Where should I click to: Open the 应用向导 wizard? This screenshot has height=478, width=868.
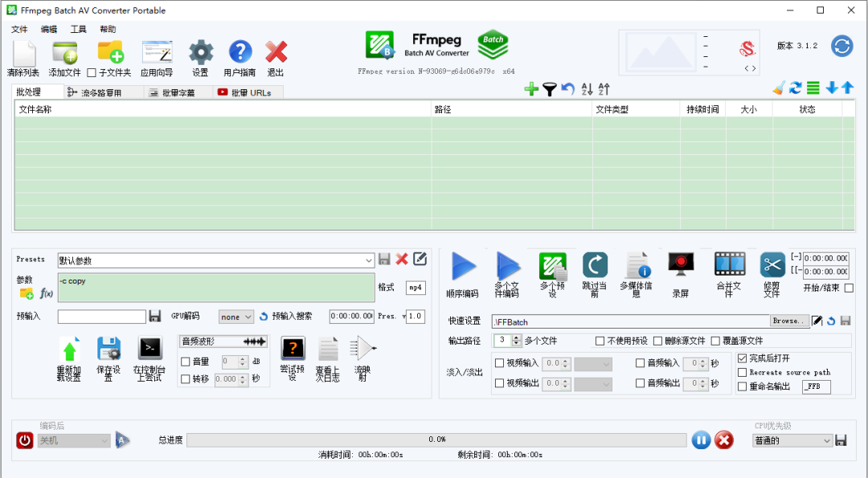(158, 53)
